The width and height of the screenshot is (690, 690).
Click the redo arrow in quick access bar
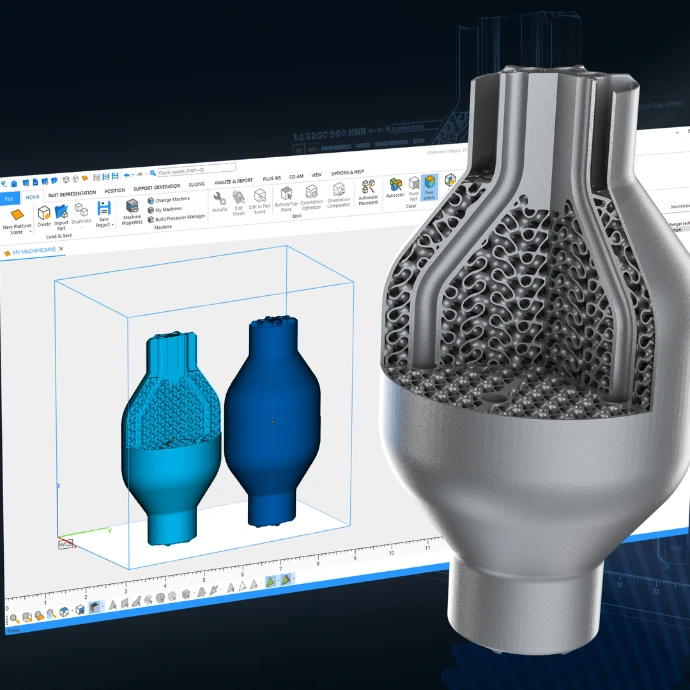(139, 175)
